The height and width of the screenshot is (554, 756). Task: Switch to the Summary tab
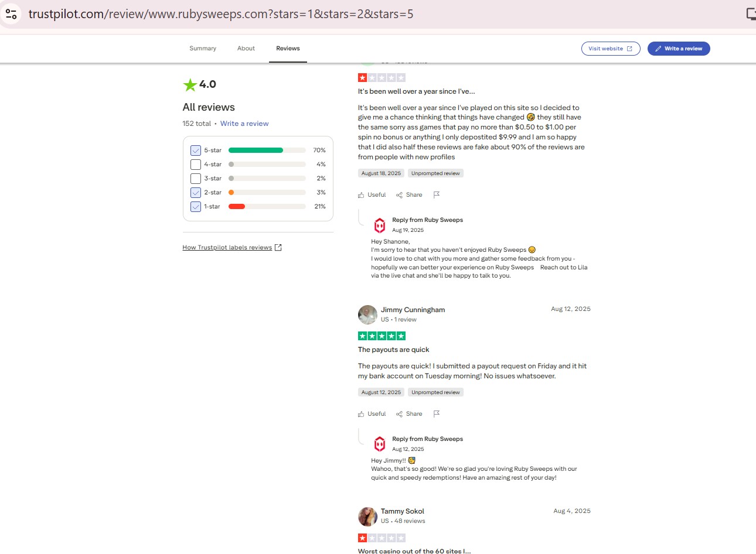point(203,49)
